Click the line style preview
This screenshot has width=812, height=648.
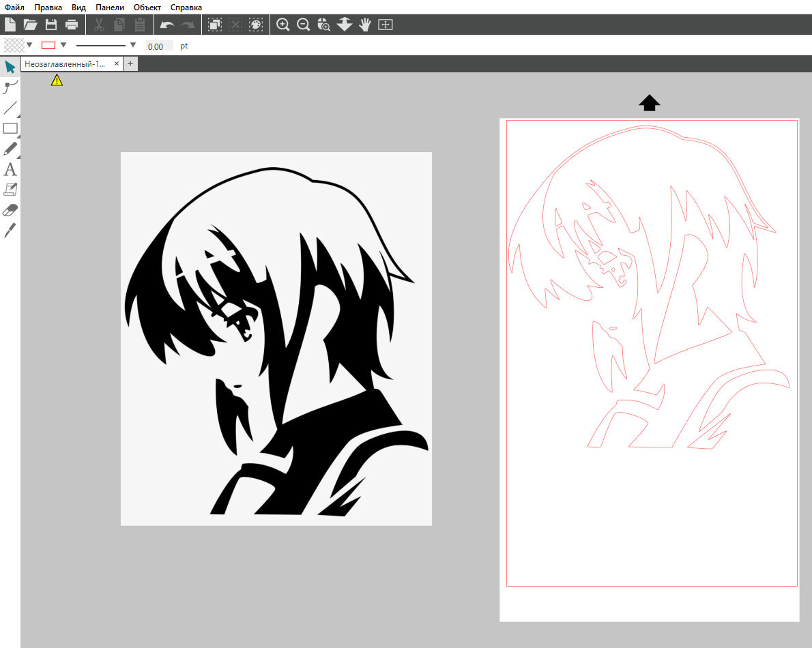[x=101, y=46]
